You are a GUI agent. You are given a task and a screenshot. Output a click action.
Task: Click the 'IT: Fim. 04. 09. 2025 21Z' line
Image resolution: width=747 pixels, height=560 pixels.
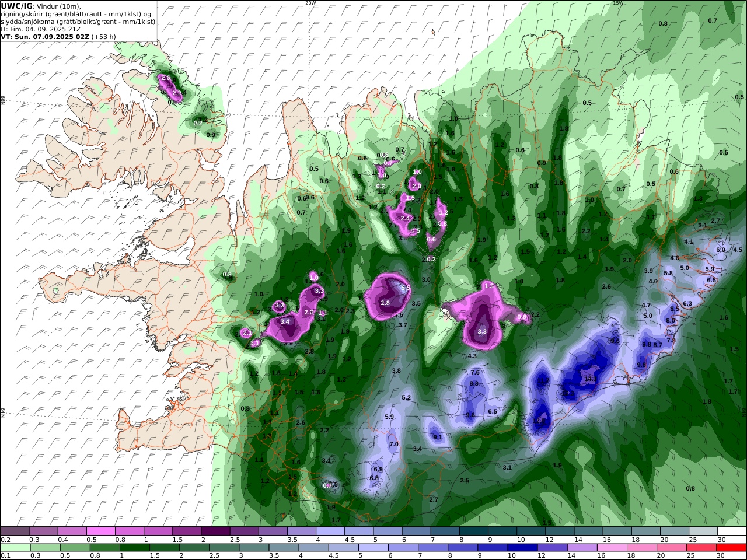[x=41, y=29]
